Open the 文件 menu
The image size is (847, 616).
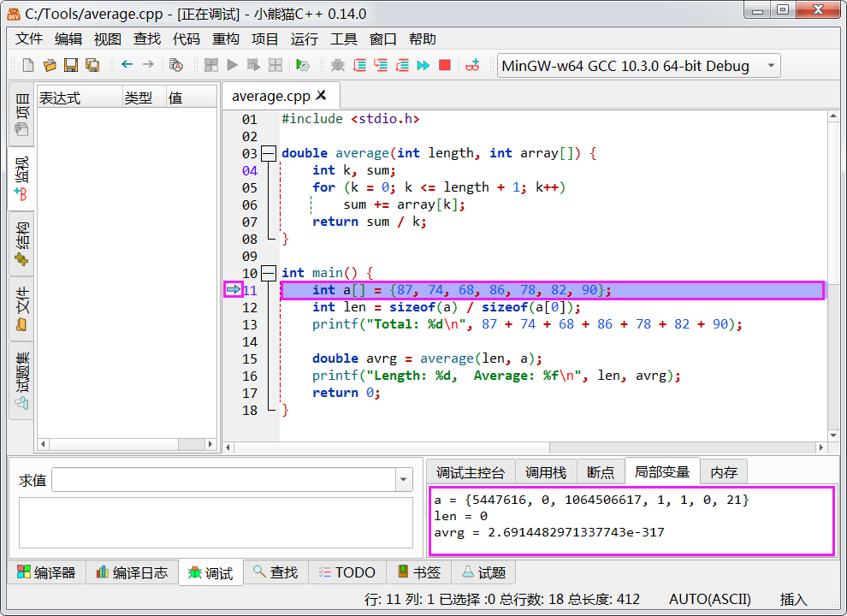point(28,38)
